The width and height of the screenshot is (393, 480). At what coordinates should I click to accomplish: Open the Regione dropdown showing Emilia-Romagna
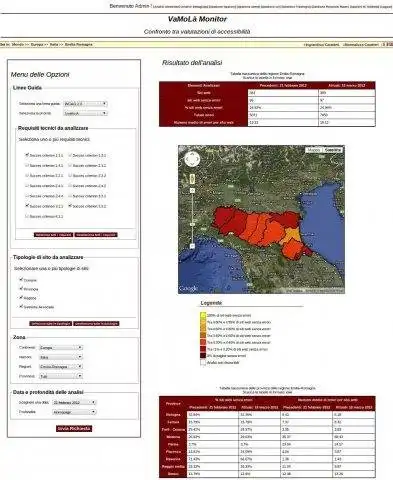(61, 366)
